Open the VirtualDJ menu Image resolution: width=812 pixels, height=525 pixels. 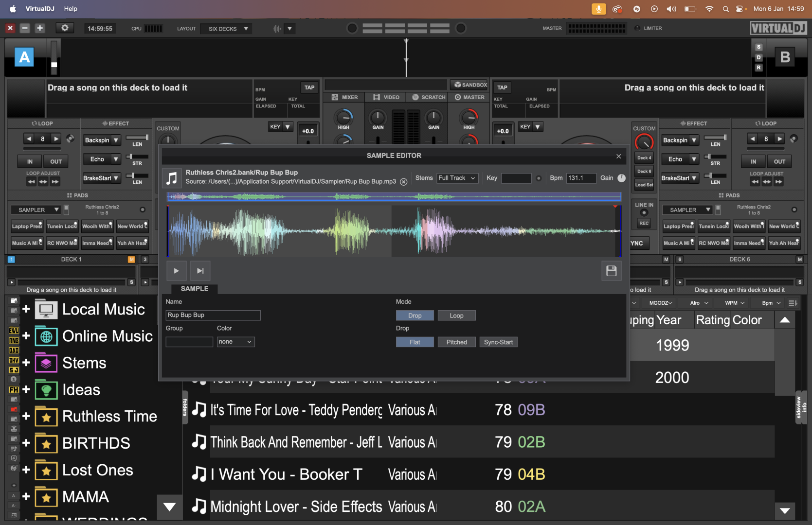click(40, 9)
